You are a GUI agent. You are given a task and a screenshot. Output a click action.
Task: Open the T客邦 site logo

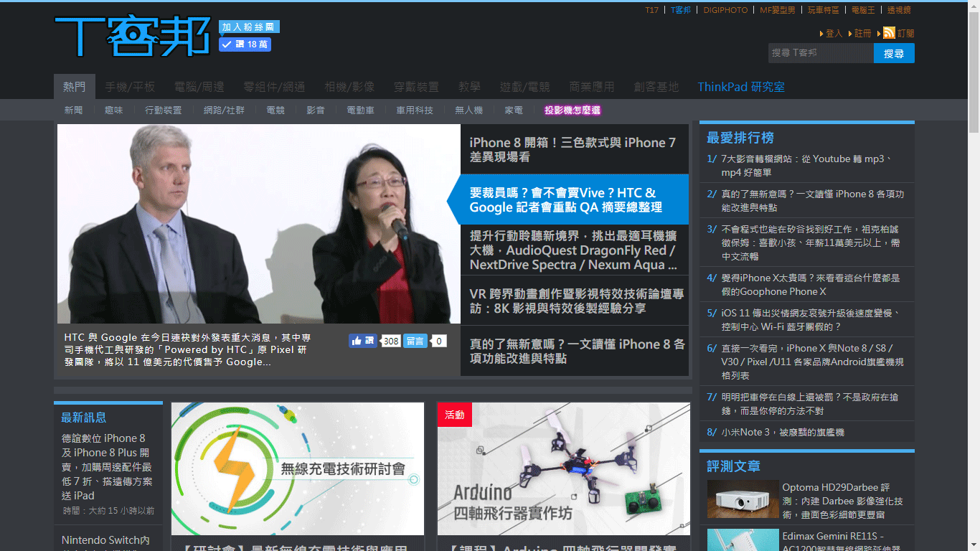[133, 37]
